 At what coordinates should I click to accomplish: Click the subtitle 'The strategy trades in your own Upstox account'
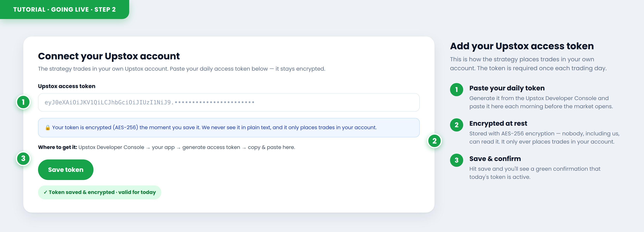103,69
